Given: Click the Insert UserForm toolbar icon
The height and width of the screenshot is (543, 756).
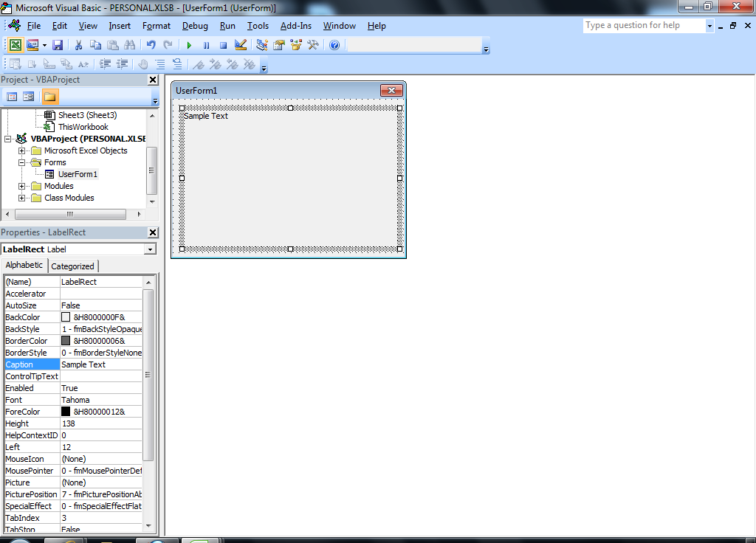Looking at the screenshot, I should click(32, 45).
